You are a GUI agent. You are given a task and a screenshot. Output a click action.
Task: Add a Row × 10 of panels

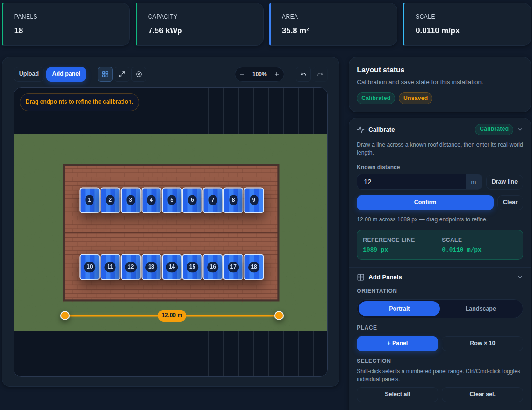click(x=482, y=343)
